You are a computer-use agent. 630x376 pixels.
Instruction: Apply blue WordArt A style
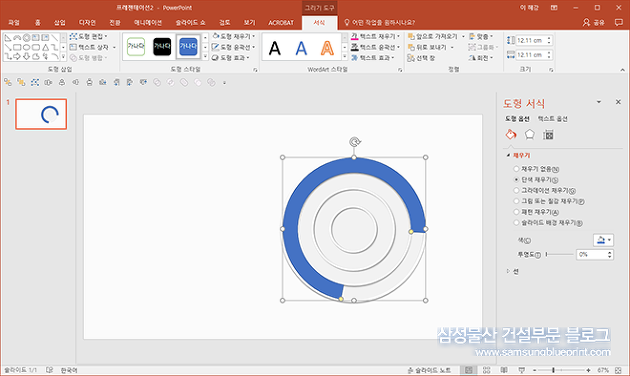coord(301,48)
